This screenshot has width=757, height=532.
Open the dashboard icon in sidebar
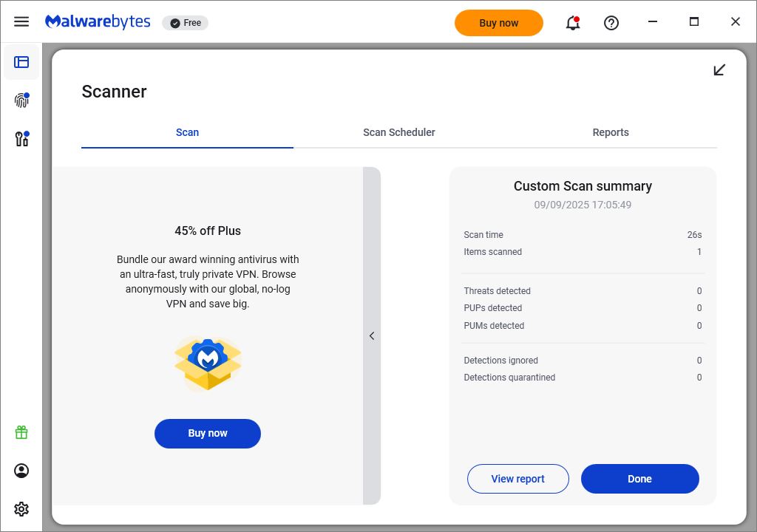pos(21,62)
